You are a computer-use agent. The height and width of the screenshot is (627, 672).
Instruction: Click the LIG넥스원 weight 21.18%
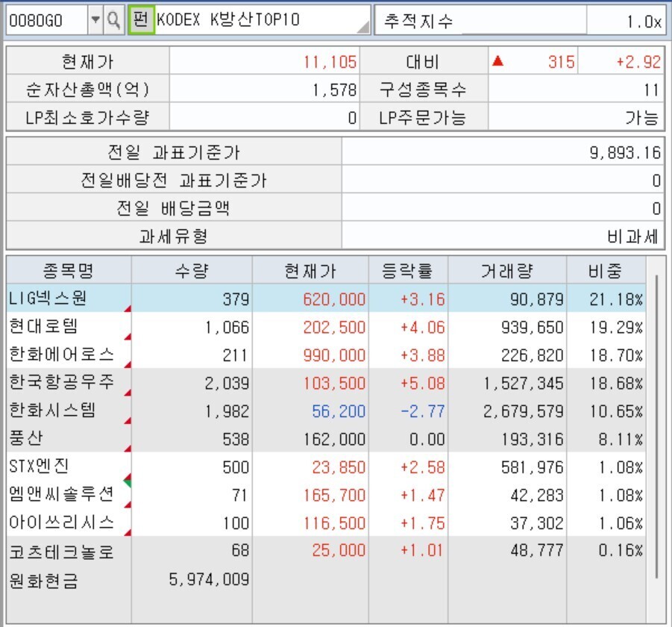pyautogui.click(x=616, y=299)
